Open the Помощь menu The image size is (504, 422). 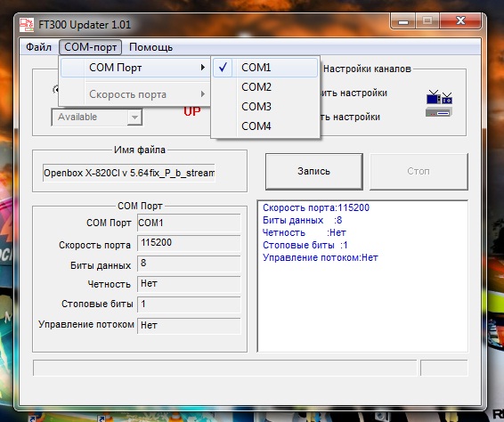click(150, 47)
